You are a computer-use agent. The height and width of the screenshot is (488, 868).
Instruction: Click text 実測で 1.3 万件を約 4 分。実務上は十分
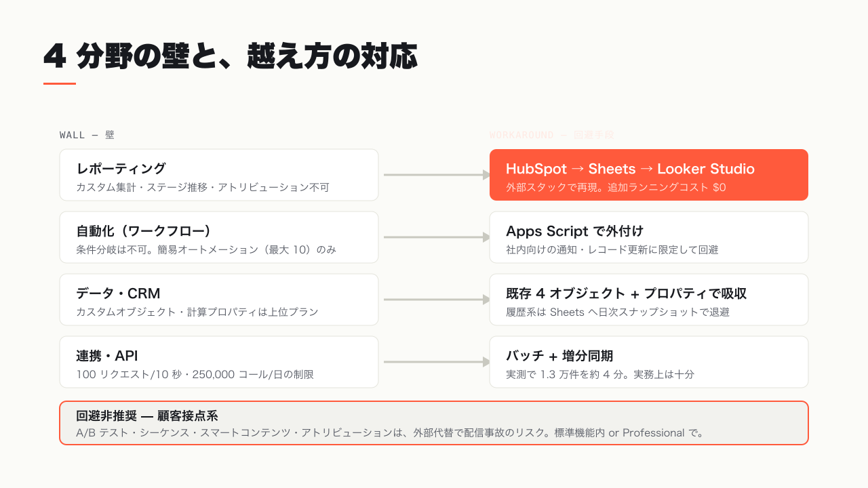point(600,374)
